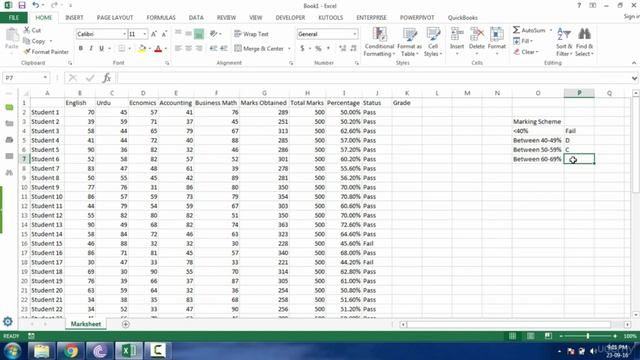Click the Cut scissors icon

(x=27, y=30)
